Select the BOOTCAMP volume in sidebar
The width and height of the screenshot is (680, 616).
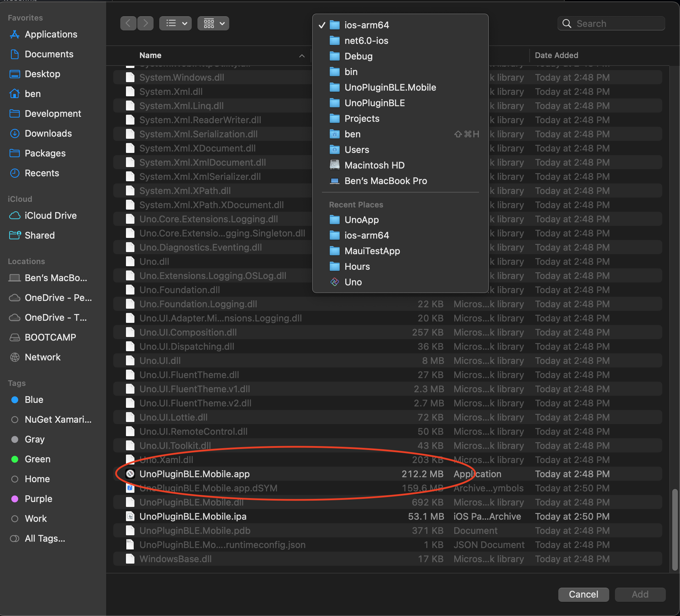(x=51, y=337)
